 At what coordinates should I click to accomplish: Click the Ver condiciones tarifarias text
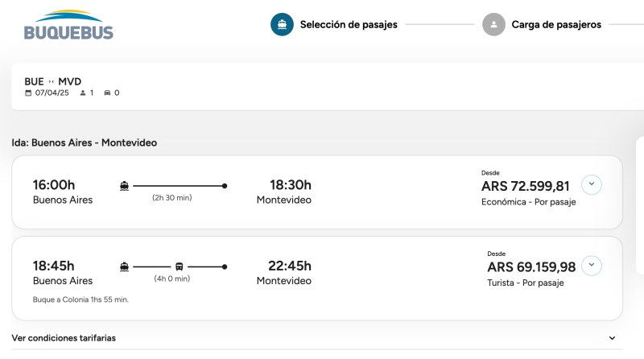click(64, 338)
